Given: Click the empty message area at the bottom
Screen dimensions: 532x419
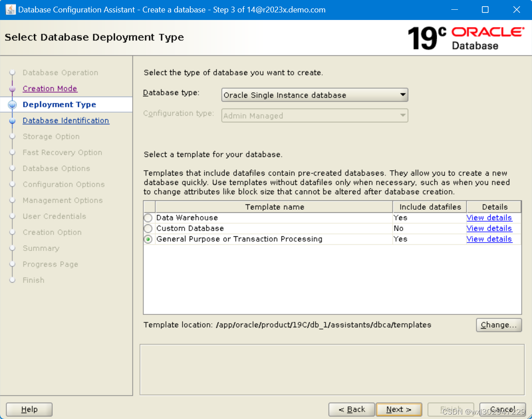Looking at the screenshot, I should 332,369.
